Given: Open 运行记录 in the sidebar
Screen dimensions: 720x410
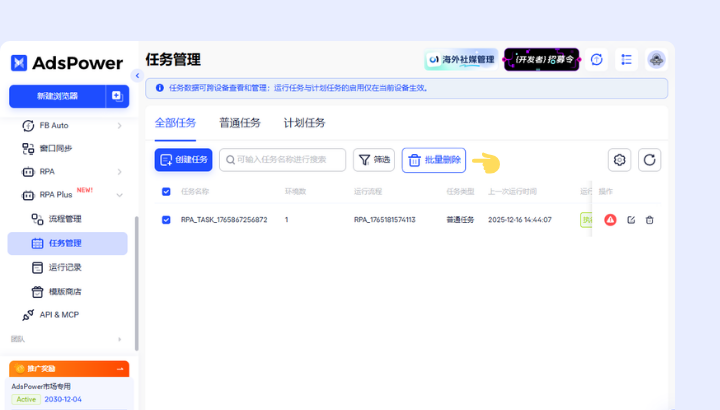Looking at the screenshot, I should [x=65, y=267].
